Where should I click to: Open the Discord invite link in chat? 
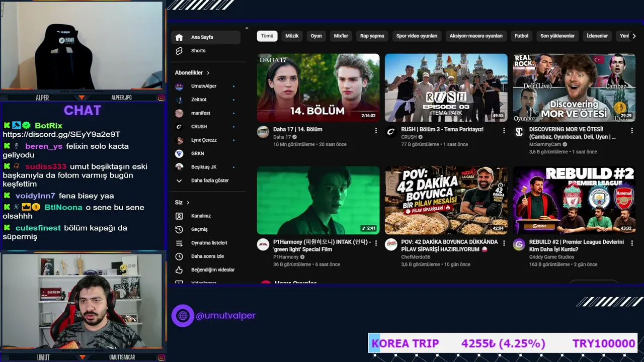tap(61, 134)
